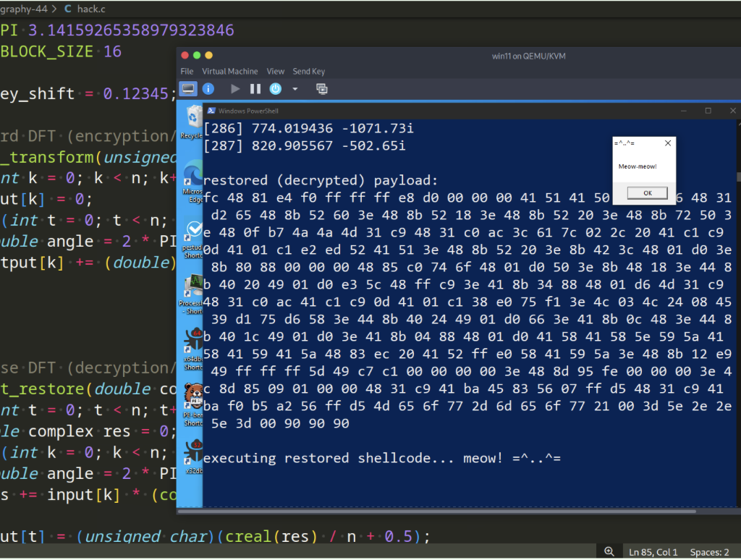Viewport: 741px width, 560px height.
Task: Click OK in the Meow-meow dialog
Action: (648, 192)
